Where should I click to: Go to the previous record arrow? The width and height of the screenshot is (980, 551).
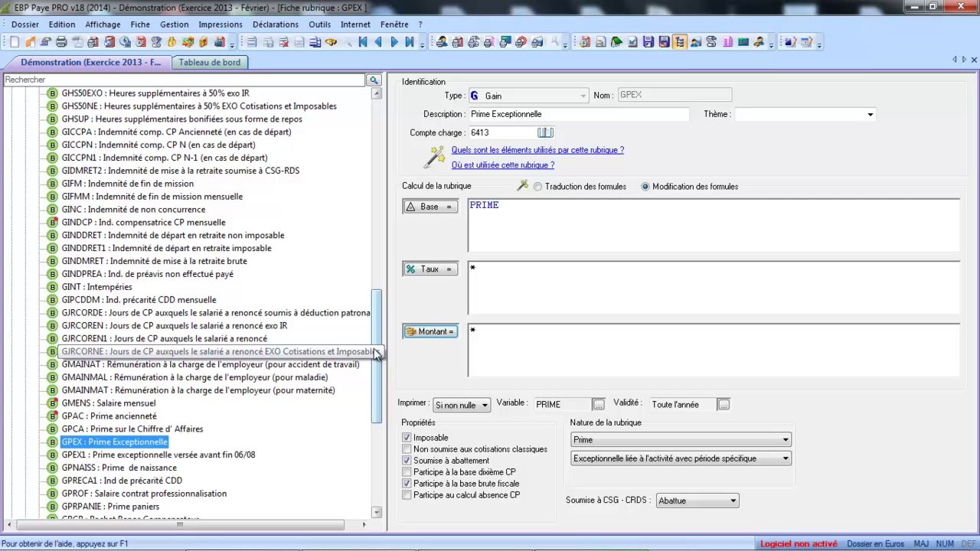[x=378, y=42]
